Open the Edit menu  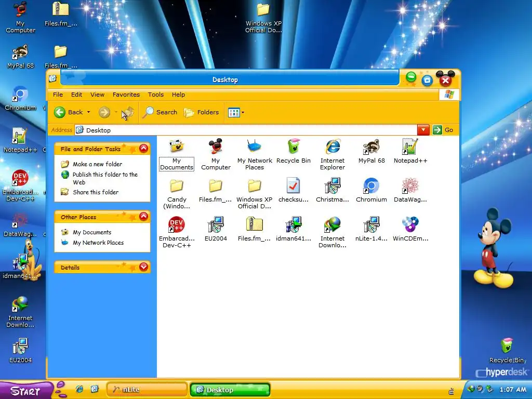click(x=76, y=95)
